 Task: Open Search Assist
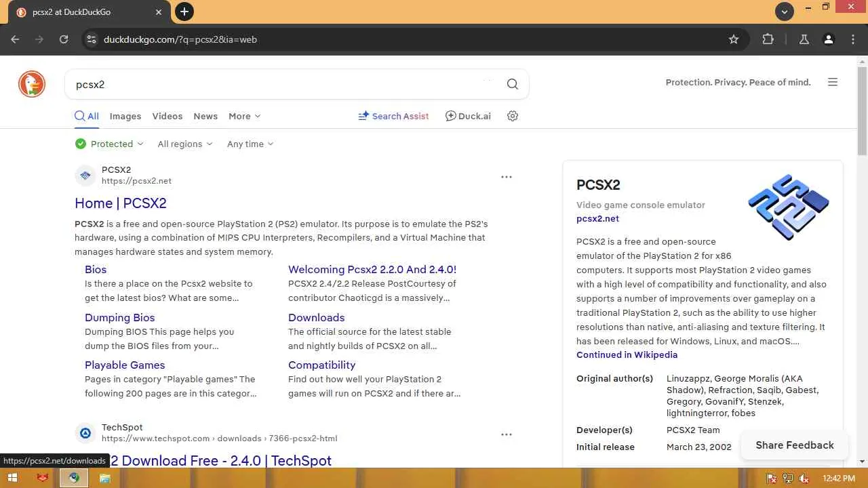point(393,116)
